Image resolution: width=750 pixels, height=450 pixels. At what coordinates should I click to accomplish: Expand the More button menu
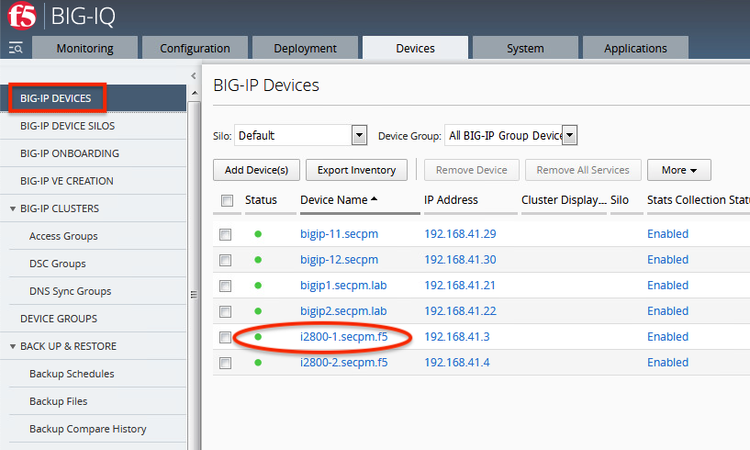[685, 169]
